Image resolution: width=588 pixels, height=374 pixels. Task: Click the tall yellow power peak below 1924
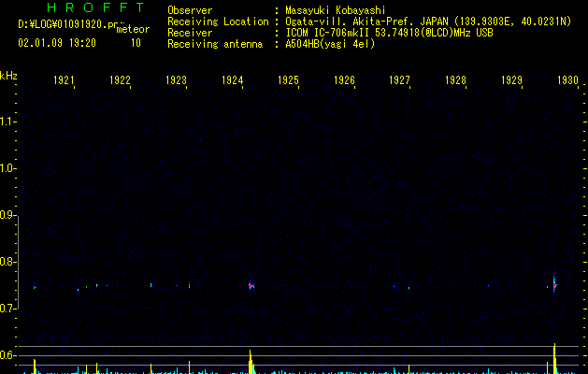coord(251,362)
